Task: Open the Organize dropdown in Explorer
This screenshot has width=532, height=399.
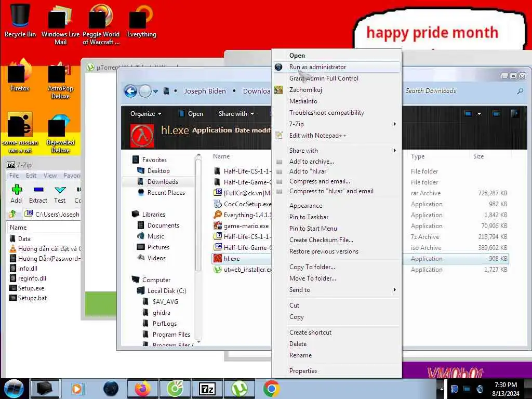Action: tap(146, 114)
